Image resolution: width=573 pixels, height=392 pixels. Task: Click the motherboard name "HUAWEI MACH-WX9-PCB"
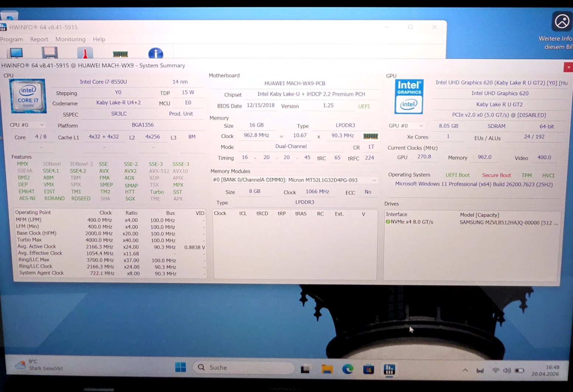coord(295,84)
